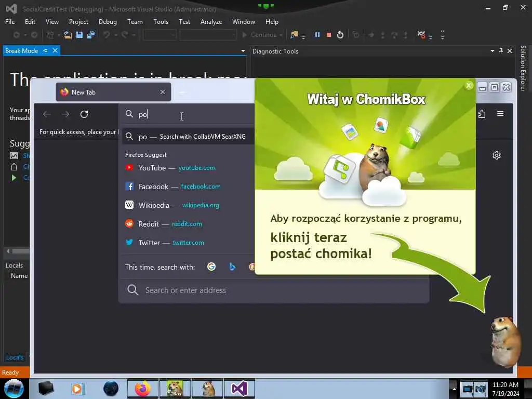
Task: Open the Team menu
Action: click(135, 22)
